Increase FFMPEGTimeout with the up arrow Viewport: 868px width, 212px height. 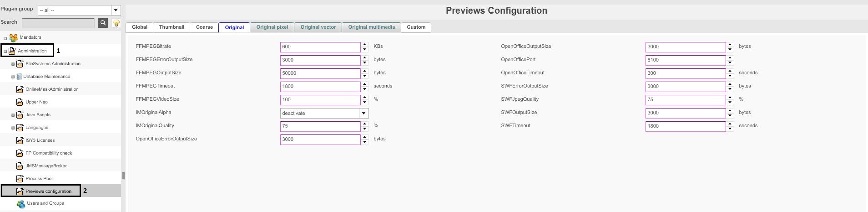365,84
